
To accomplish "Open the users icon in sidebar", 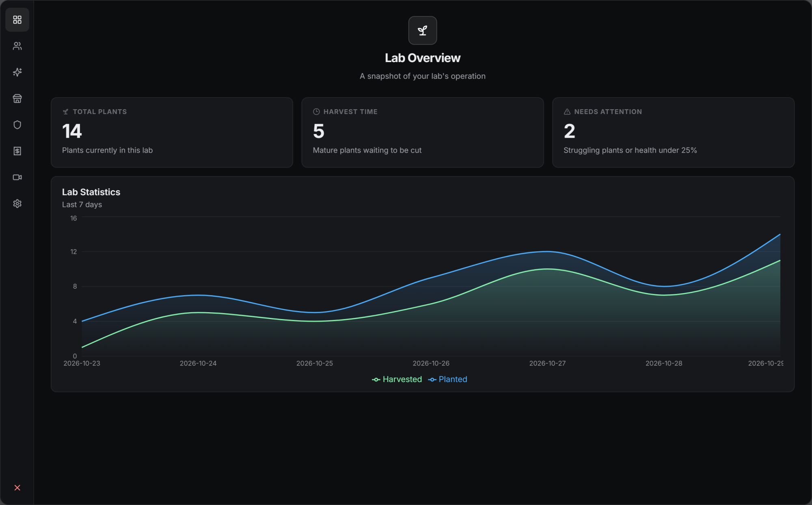I will [x=17, y=46].
